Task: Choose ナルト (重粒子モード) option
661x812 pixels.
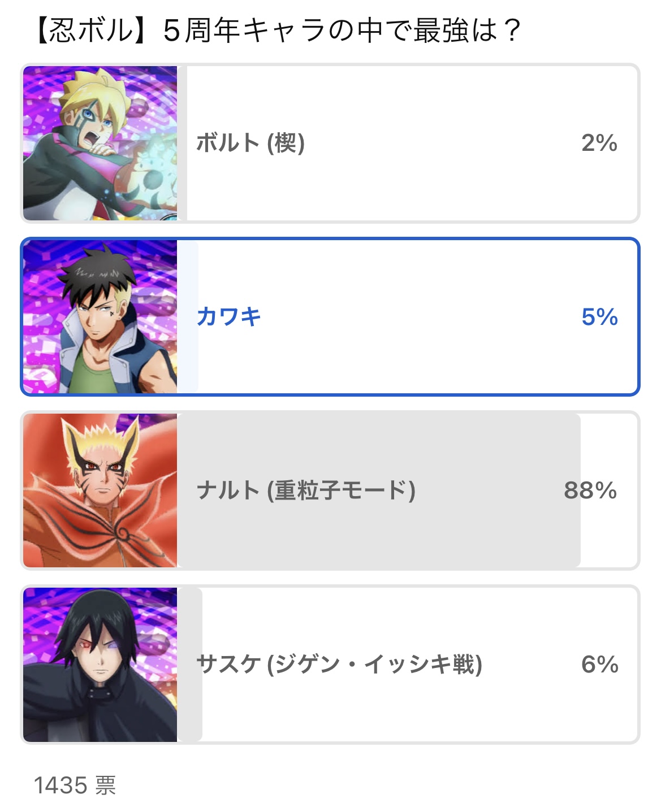Action: point(330,490)
